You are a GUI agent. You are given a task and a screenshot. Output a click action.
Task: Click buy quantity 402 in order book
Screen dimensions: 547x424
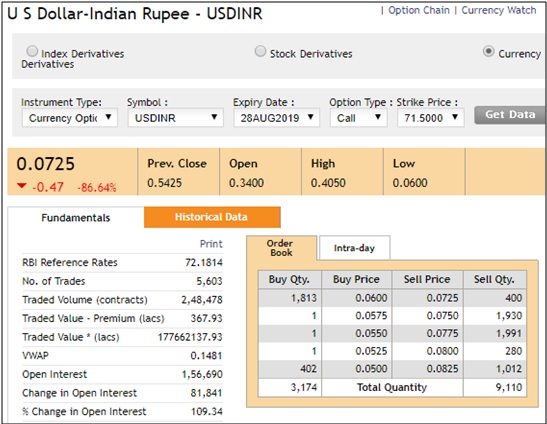click(x=308, y=369)
